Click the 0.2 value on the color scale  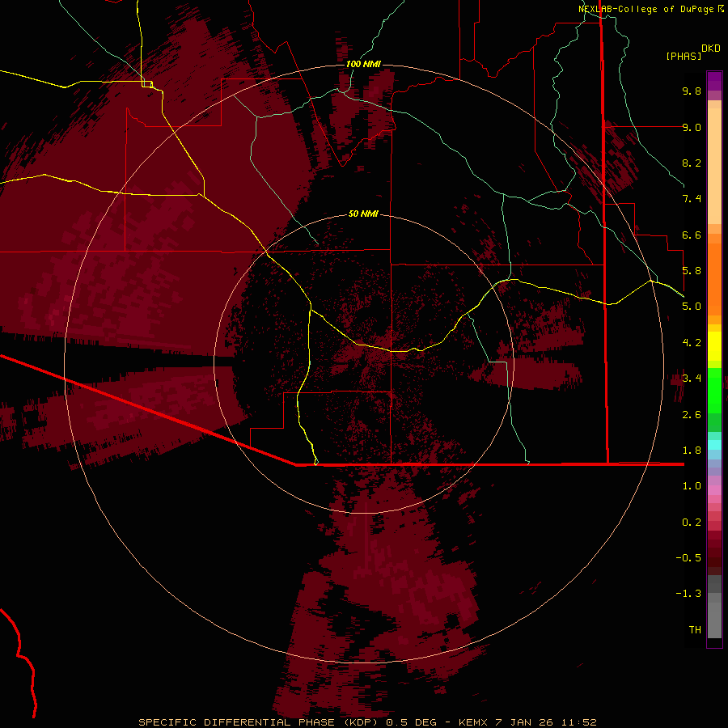coord(692,523)
